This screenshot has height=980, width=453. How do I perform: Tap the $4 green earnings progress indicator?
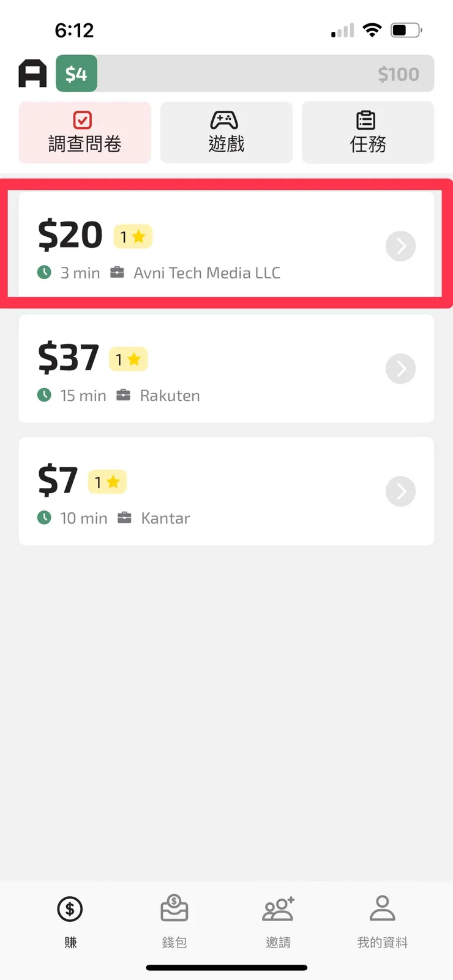[77, 73]
